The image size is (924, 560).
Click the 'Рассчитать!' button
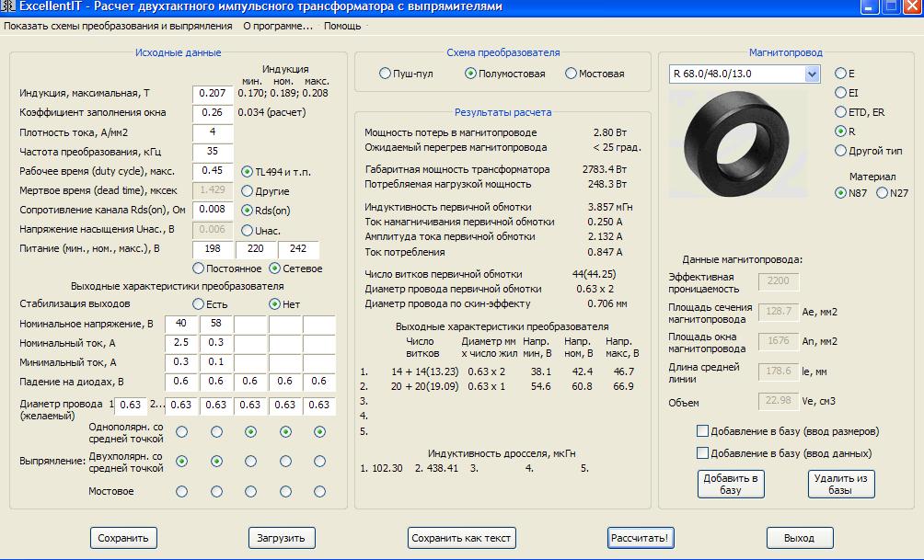click(641, 538)
